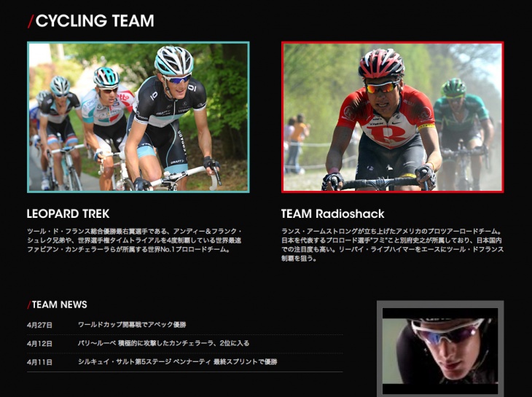Open the Team Radioshack rider photo

point(393,117)
